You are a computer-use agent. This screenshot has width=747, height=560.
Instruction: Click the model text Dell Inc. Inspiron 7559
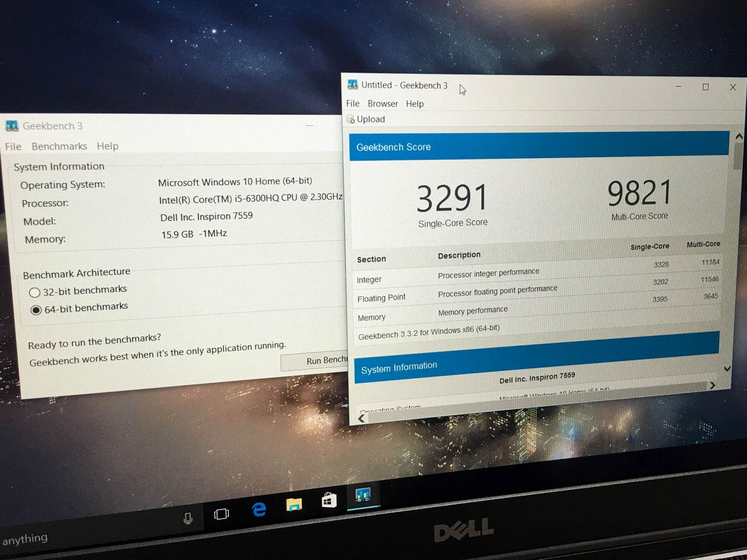click(x=207, y=216)
